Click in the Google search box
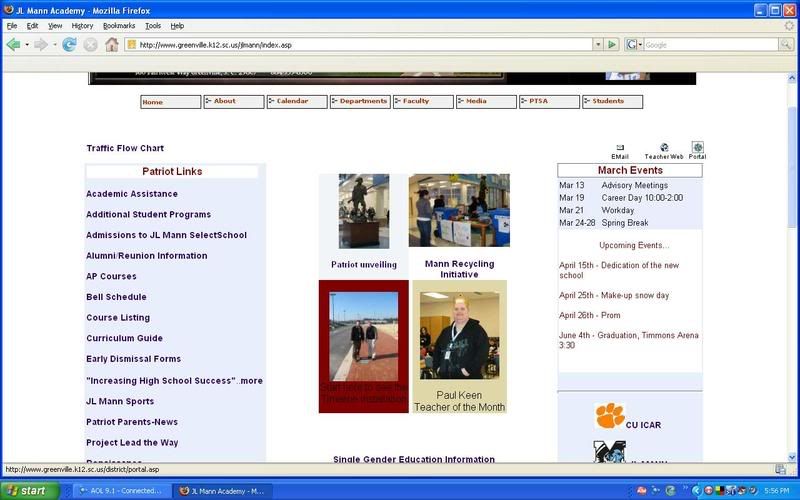This screenshot has width=800, height=500. point(711,45)
